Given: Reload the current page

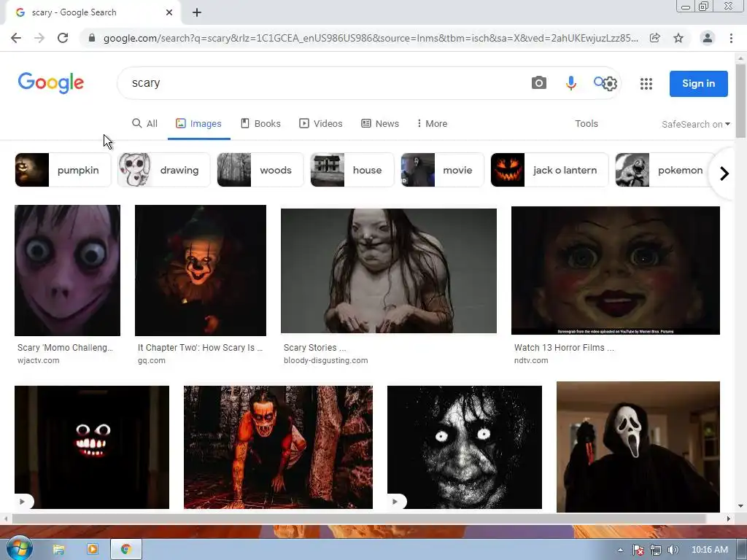Looking at the screenshot, I should (x=63, y=38).
